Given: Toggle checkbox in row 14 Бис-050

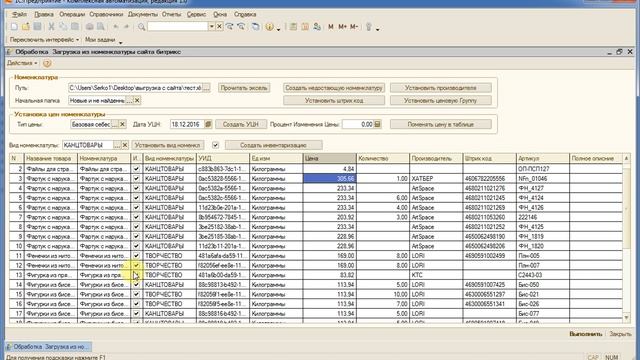Looking at the screenshot, I should tap(136, 284).
